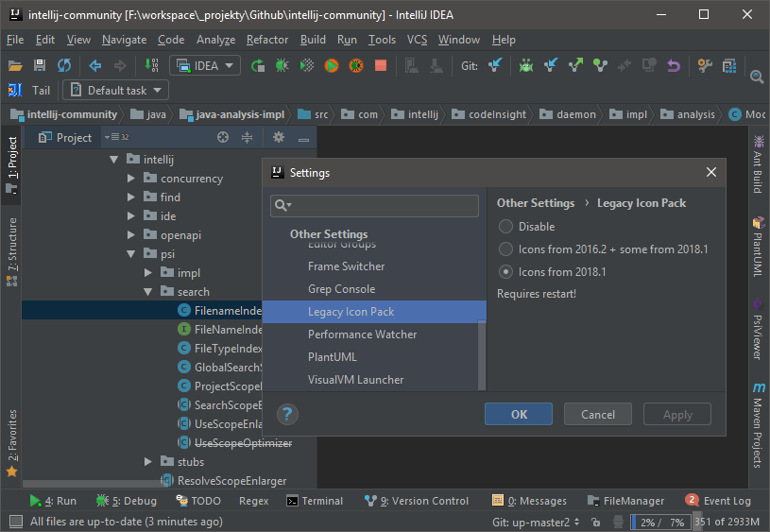Expand the concurrency folder
Viewport: 770px width, 532px height.
tap(130, 179)
